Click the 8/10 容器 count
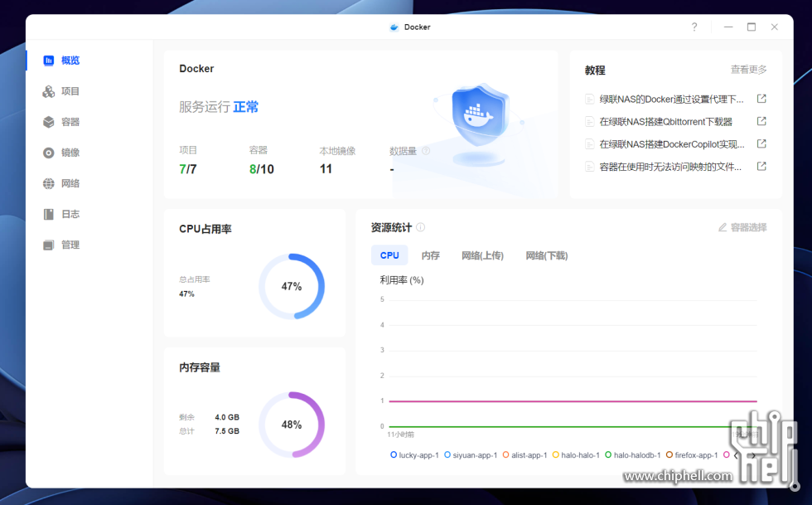 click(x=262, y=169)
